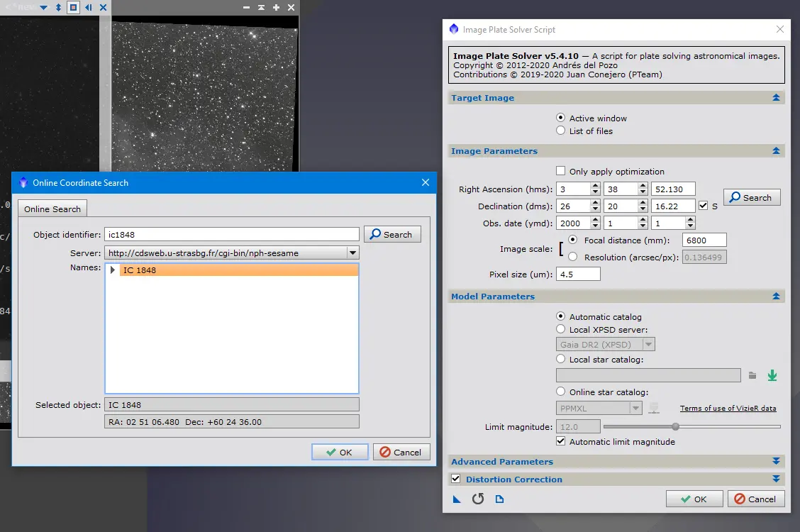Click OK in Image Plate Solver dialog
The width and height of the screenshot is (800, 532).
click(694, 499)
